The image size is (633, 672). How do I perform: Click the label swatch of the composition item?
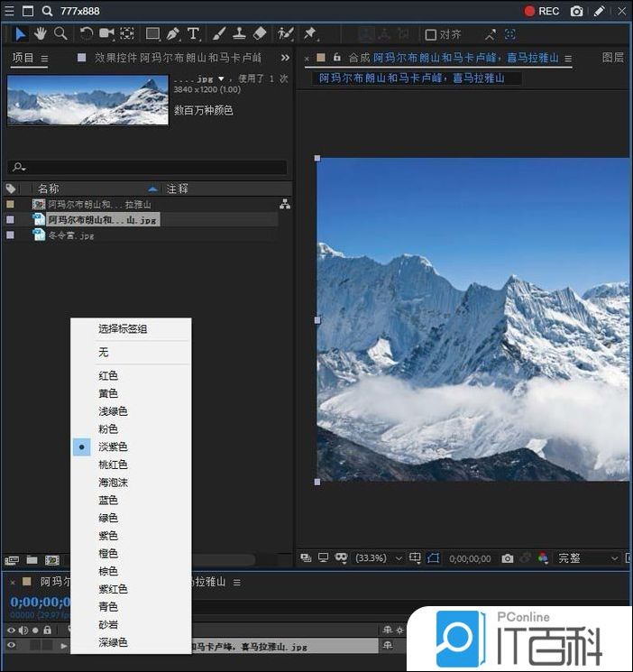pos(10,204)
